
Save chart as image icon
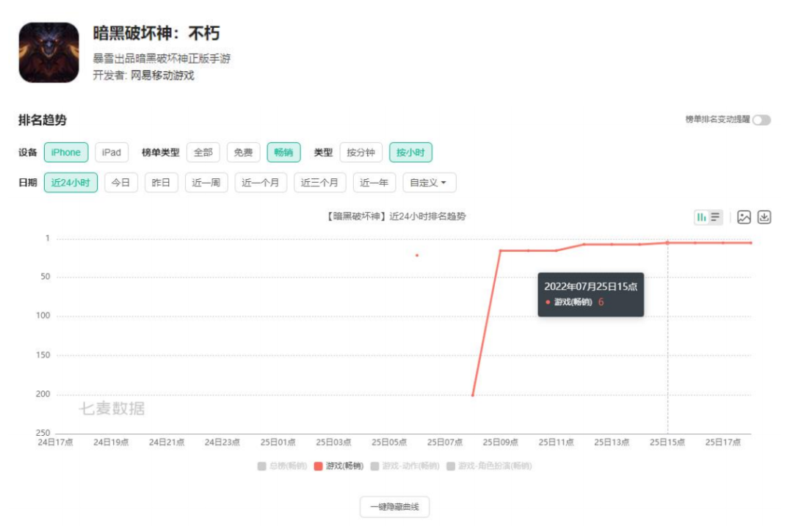744,217
